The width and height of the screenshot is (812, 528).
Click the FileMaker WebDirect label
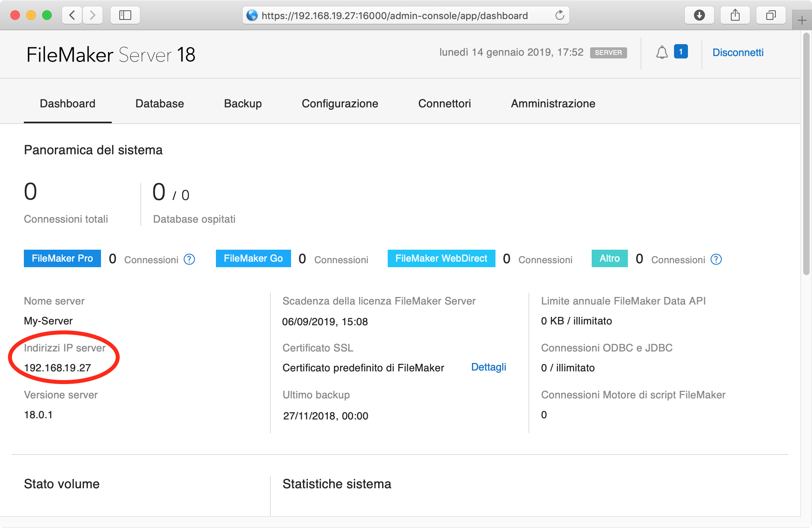[441, 258]
